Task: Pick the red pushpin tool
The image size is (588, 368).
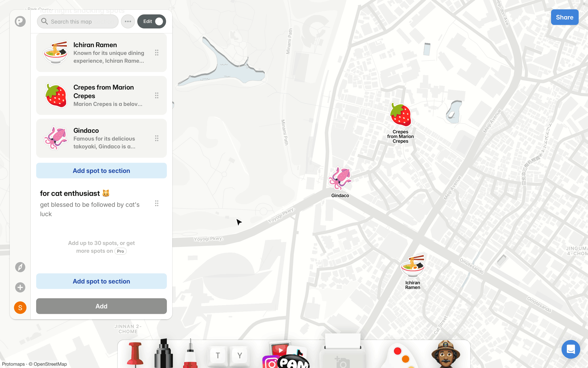Action: coord(135,355)
